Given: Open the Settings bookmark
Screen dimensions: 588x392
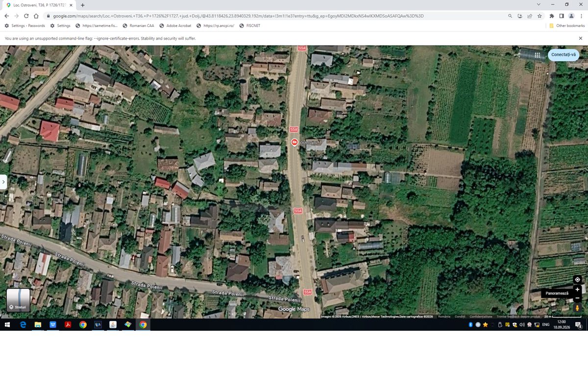Looking at the screenshot, I should [x=60, y=25].
